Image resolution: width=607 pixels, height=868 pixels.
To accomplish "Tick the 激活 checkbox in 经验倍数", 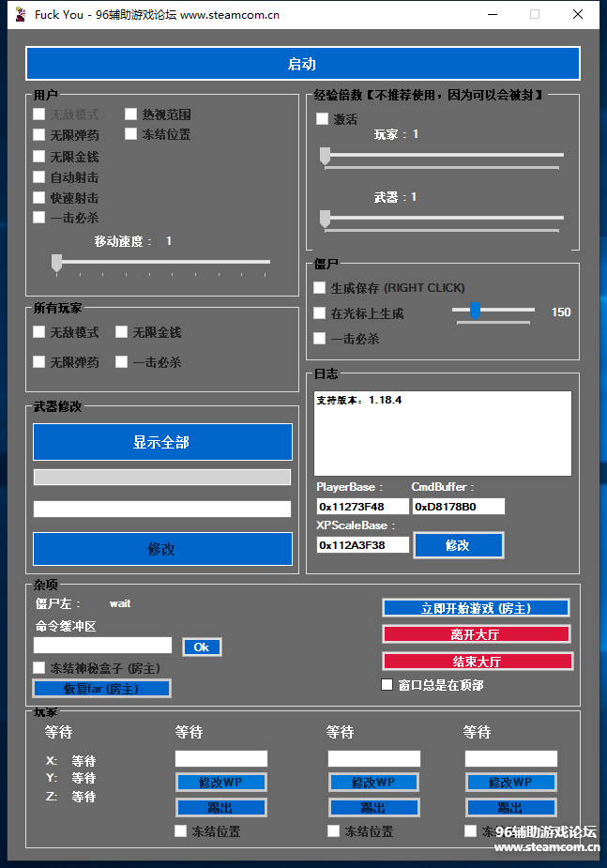I will tap(323, 119).
